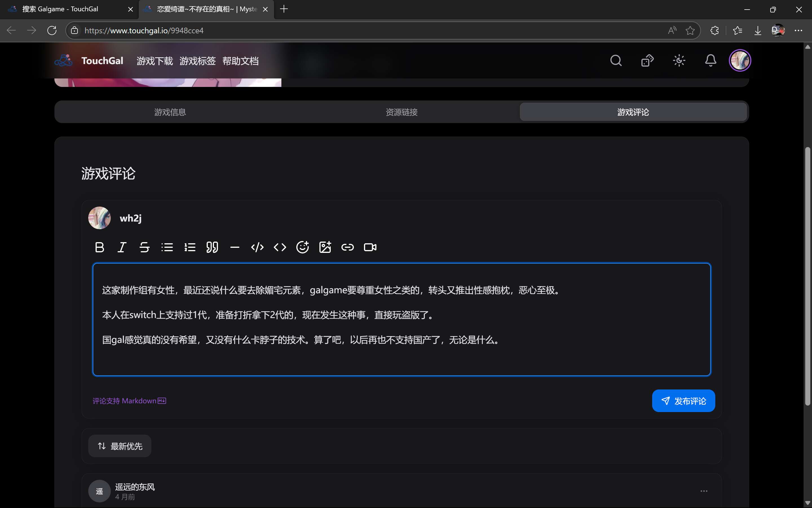Click the scrollbar down arrow
Viewport: 812px width, 508px height.
tap(808, 503)
